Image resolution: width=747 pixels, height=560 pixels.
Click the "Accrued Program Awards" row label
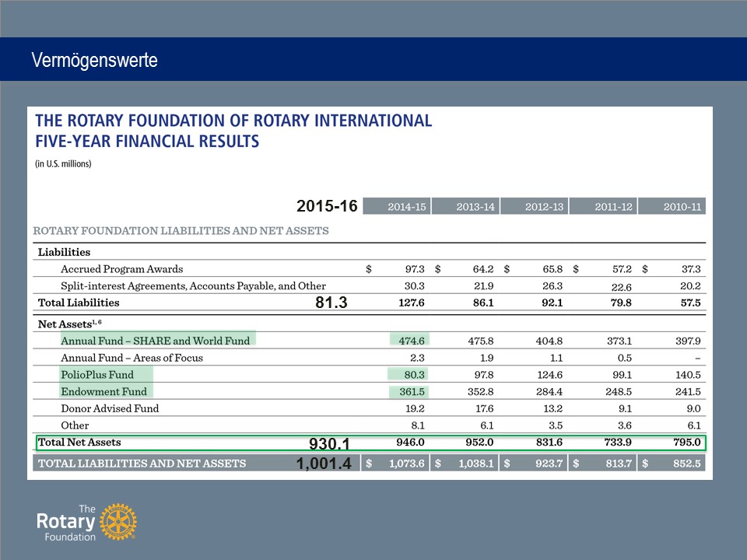(122, 269)
